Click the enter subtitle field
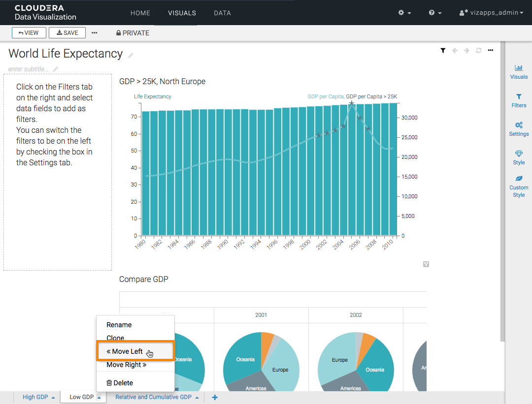This screenshot has height=404, width=532. (29, 69)
